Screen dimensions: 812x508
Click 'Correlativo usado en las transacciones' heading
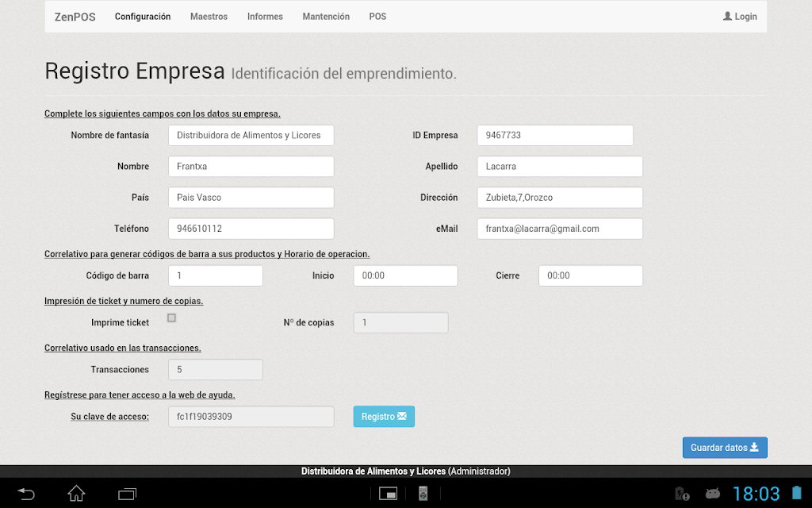tap(123, 348)
